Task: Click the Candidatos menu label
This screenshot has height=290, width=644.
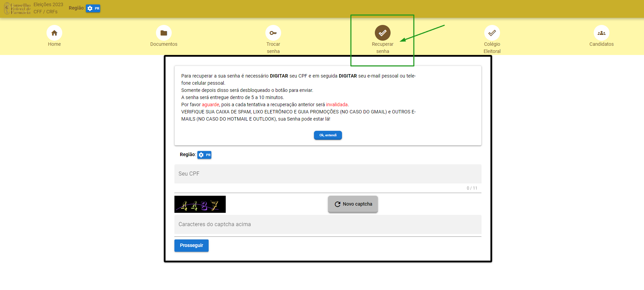Action: tap(601, 44)
